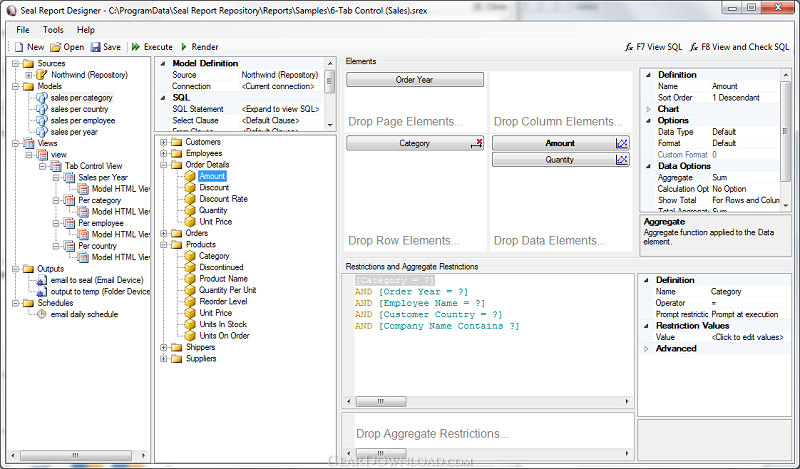Viewport: 800px width, 469px height.
Task: Execute the report
Action: click(x=152, y=47)
